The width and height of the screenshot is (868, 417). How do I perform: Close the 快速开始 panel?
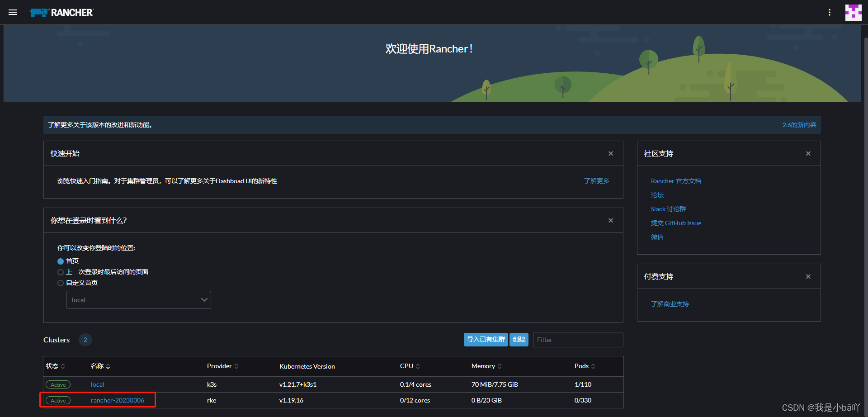point(611,154)
